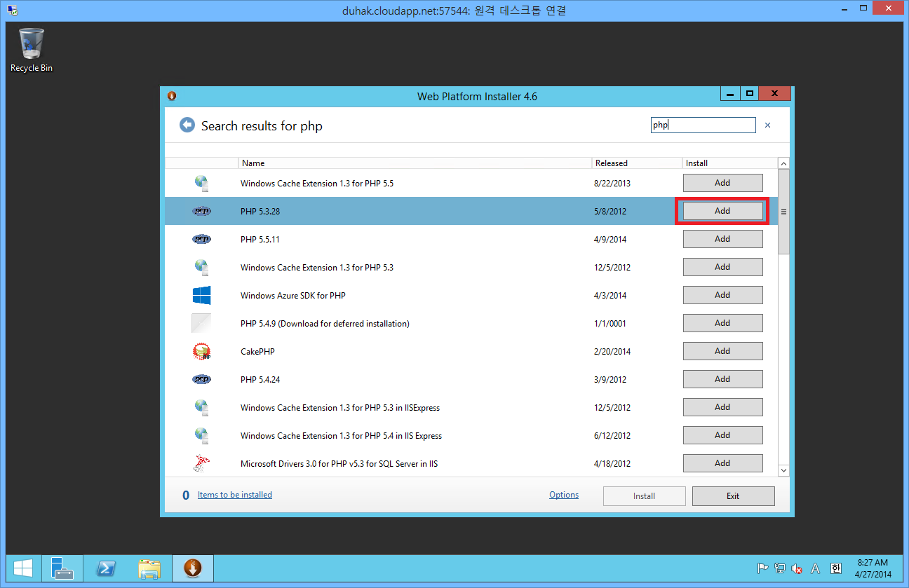Add Windows Cache Extension 1.3 for PHP 5.3

click(722, 267)
